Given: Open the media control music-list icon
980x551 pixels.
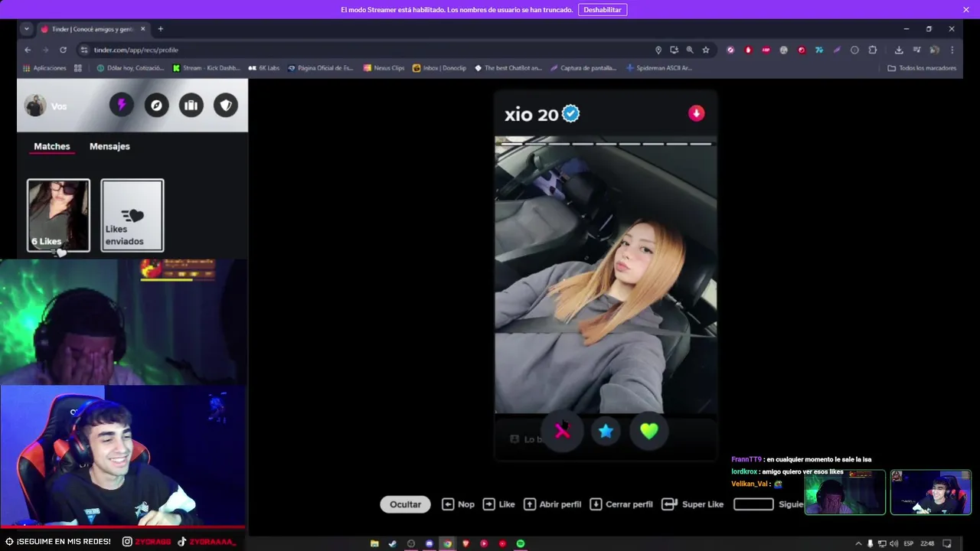Looking at the screenshot, I should pyautogui.click(x=916, y=50).
